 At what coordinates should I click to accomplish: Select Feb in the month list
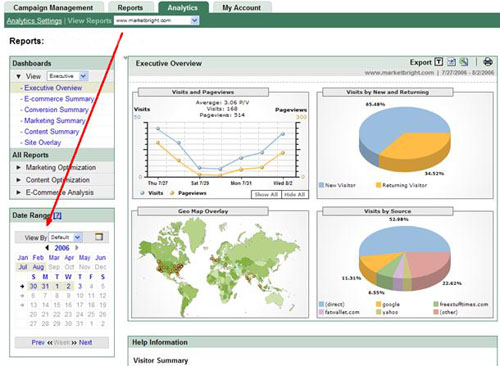point(38,258)
